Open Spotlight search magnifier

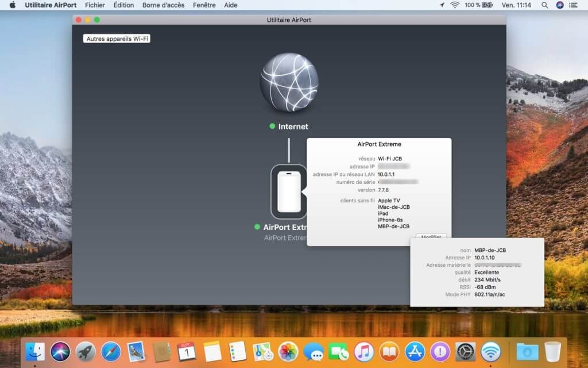click(x=544, y=5)
